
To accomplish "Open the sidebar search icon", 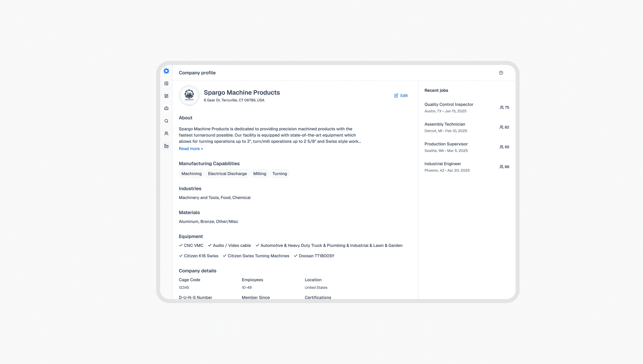I will 166,121.
